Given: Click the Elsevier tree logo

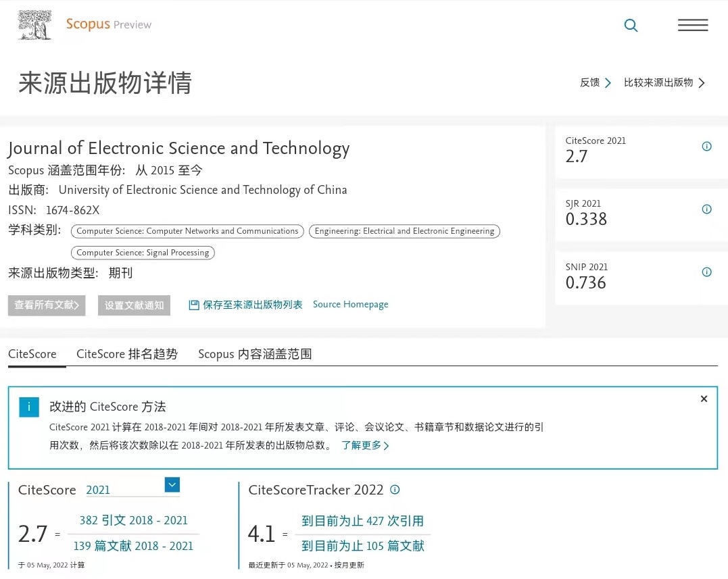Looking at the screenshot, I should (34, 25).
